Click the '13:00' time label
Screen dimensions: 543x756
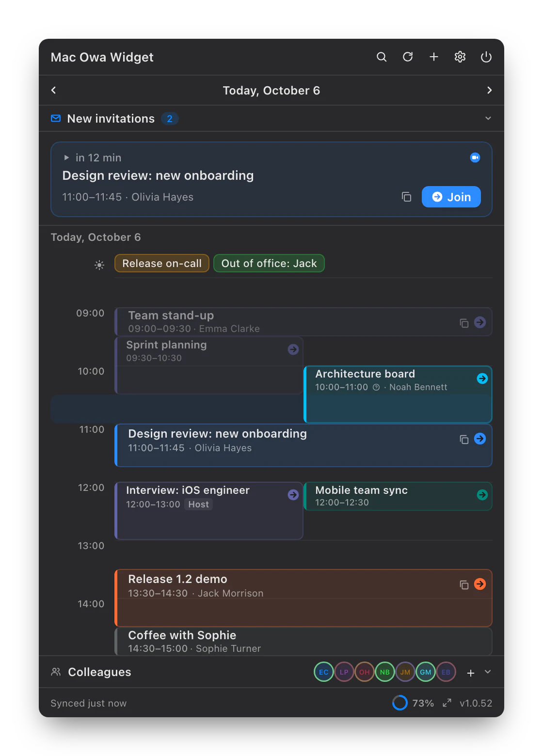91,546
